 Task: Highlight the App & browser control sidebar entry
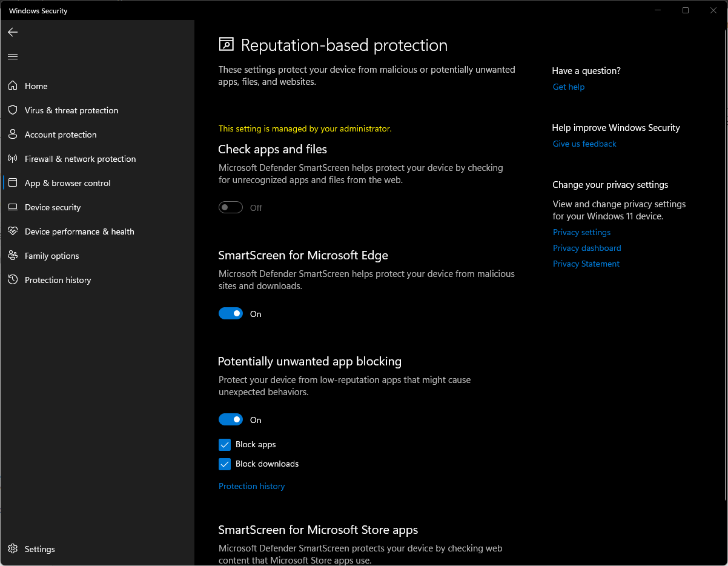coord(67,182)
